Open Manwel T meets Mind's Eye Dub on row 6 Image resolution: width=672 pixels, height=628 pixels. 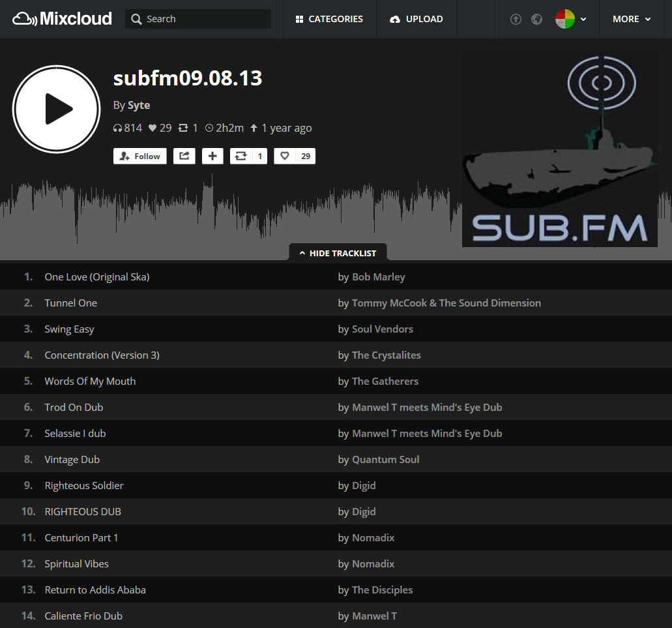pos(427,408)
